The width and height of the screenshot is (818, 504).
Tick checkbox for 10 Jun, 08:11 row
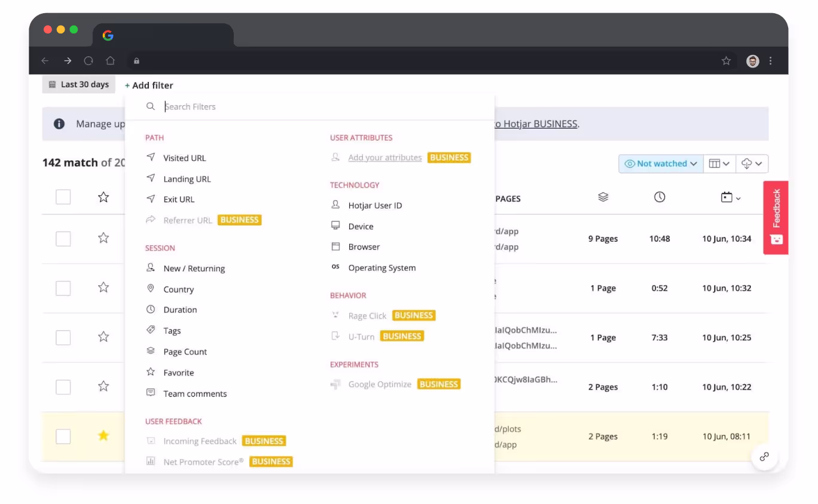pos(63,437)
